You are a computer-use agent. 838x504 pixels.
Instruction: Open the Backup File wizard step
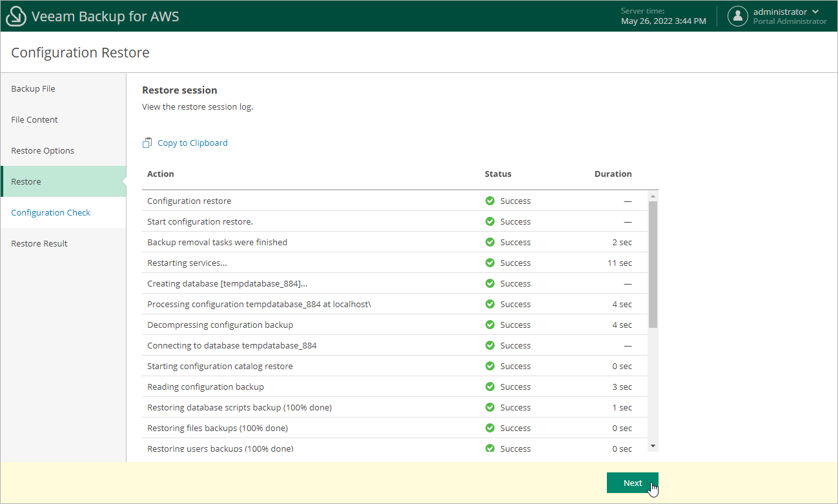pos(33,88)
